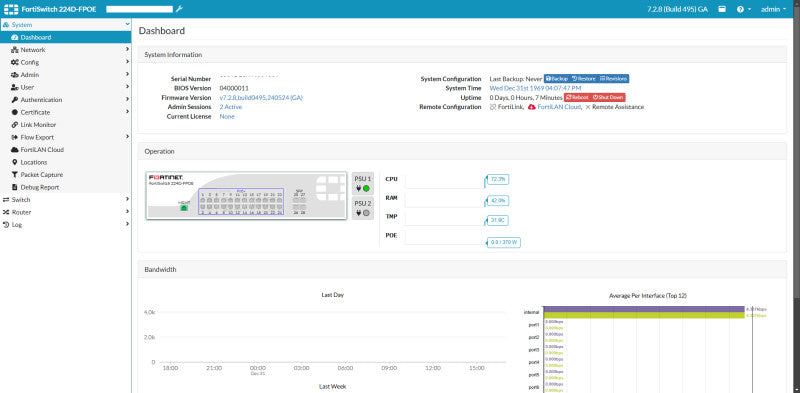Click the POE 0.0 / 370 W gauge

504,243
